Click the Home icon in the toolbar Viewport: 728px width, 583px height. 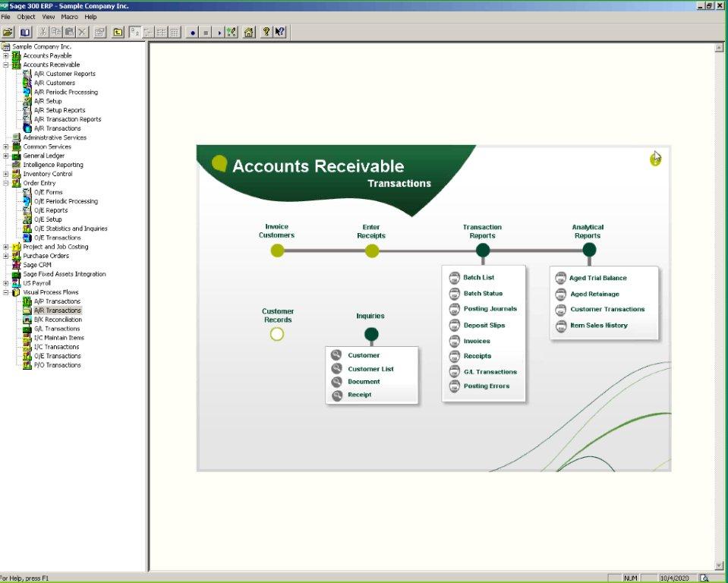pyautogui.click(x=248, y=32)
